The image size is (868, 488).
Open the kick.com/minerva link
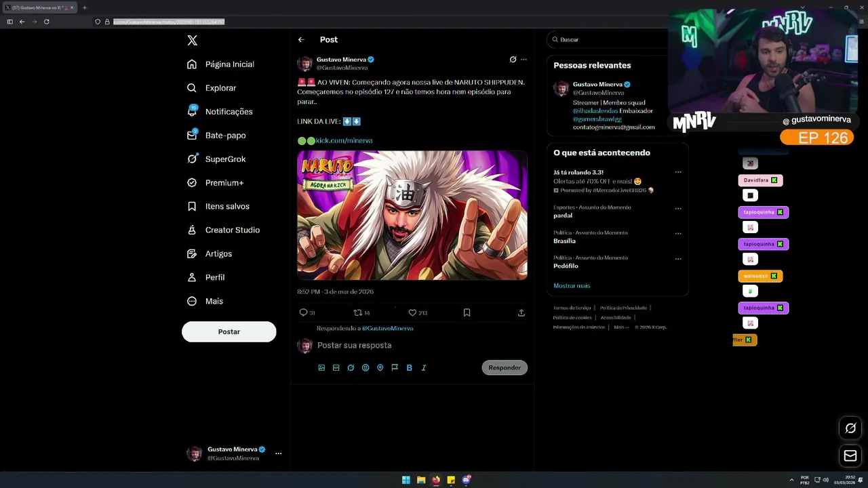coord(344,140)
